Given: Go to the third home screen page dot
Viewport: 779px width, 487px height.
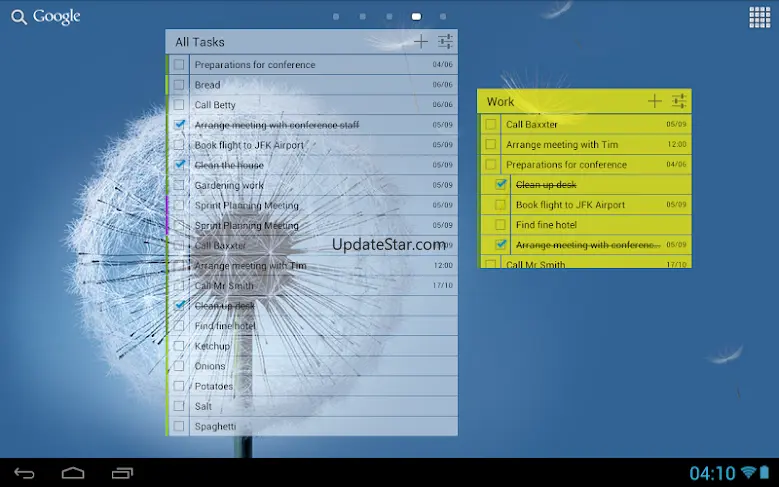Looking at the screenshot, I should click(x=390, y=16).
